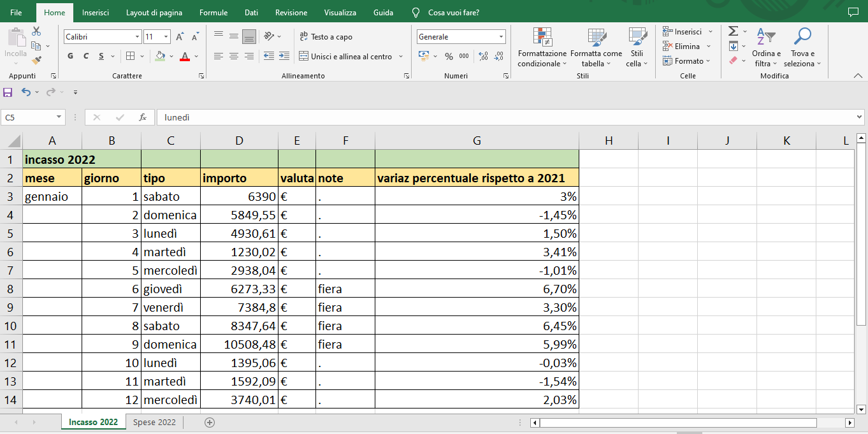The width and height of the screenshot is (868, 434).
Task: Toggle underline S formatting
Action: pos(101,56)
